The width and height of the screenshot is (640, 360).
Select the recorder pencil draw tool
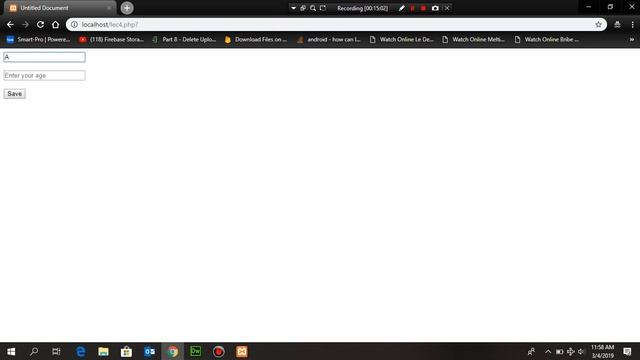click(402, 8)
